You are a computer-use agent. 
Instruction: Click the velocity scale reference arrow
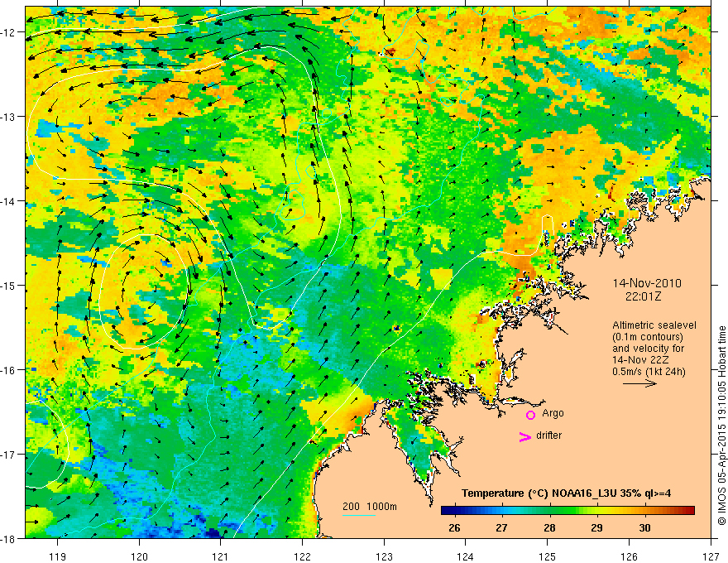[639, 383]
